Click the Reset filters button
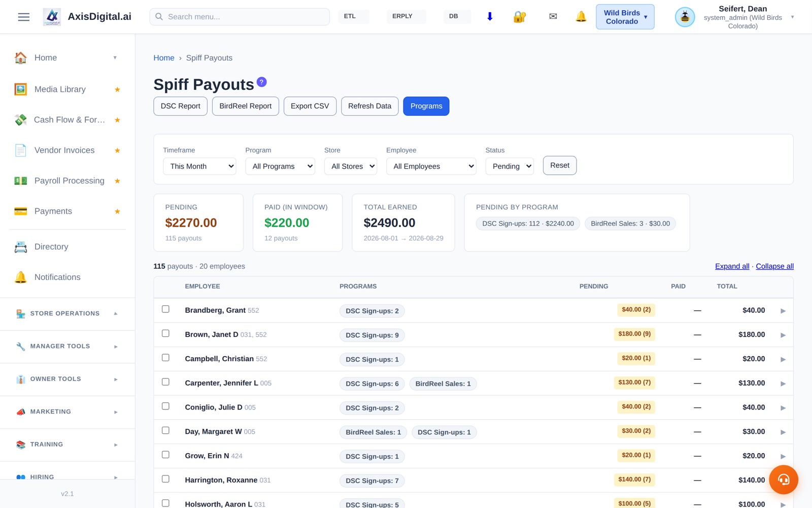 click(560, 166)
